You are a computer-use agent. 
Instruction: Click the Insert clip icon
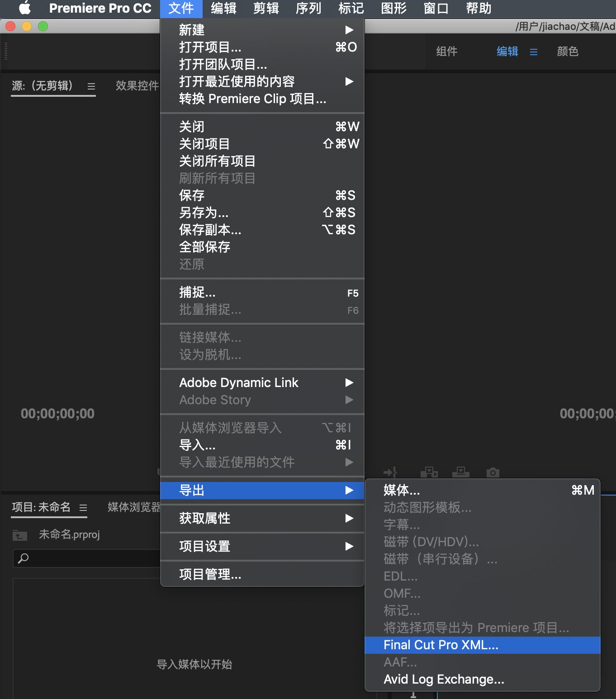coord(429,472)
